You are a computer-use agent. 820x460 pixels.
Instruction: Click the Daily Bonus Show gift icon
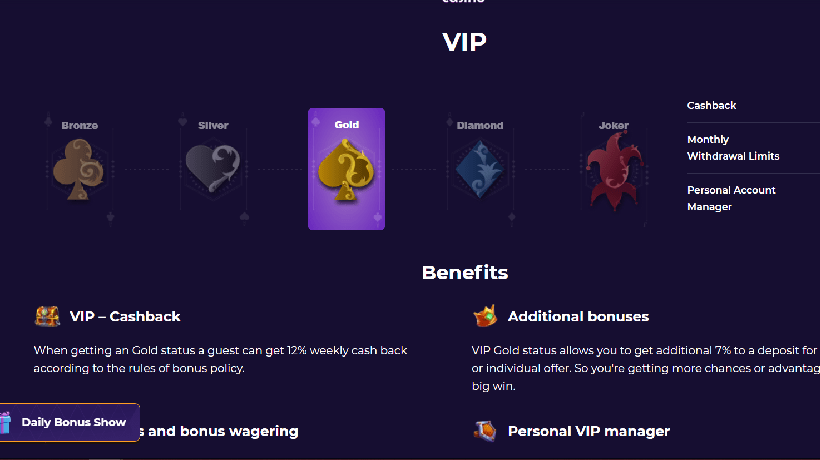(x=8, y=422)
